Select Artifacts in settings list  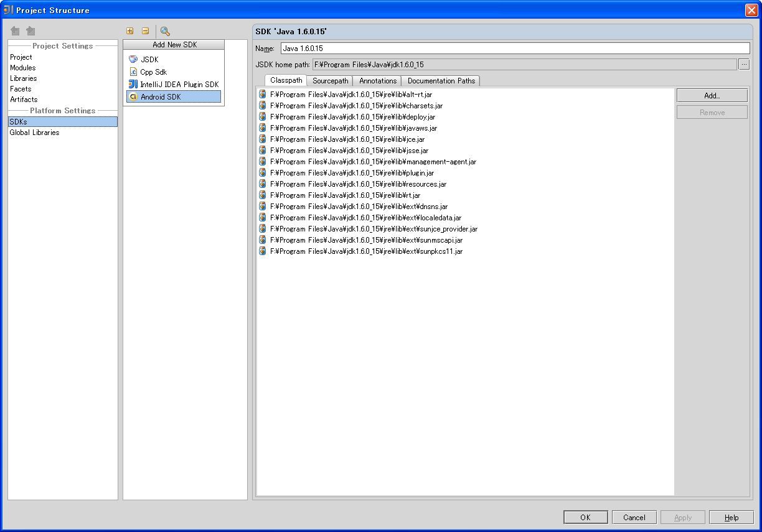click(x=24, y=100)
